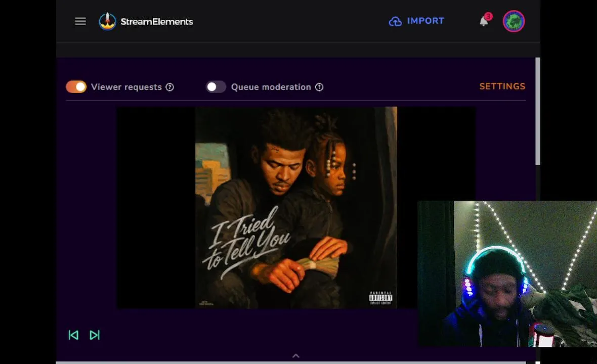Expand the bottom panel with the up chevron
Image resolution: width=597 pixels, height=364 pixels.
pos(296,356)
